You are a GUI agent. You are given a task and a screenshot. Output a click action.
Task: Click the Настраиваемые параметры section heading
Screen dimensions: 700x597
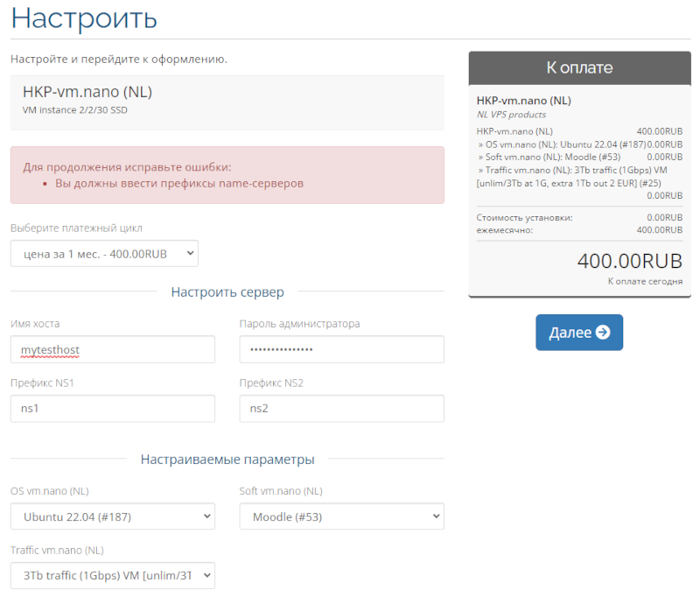(227, 459)
